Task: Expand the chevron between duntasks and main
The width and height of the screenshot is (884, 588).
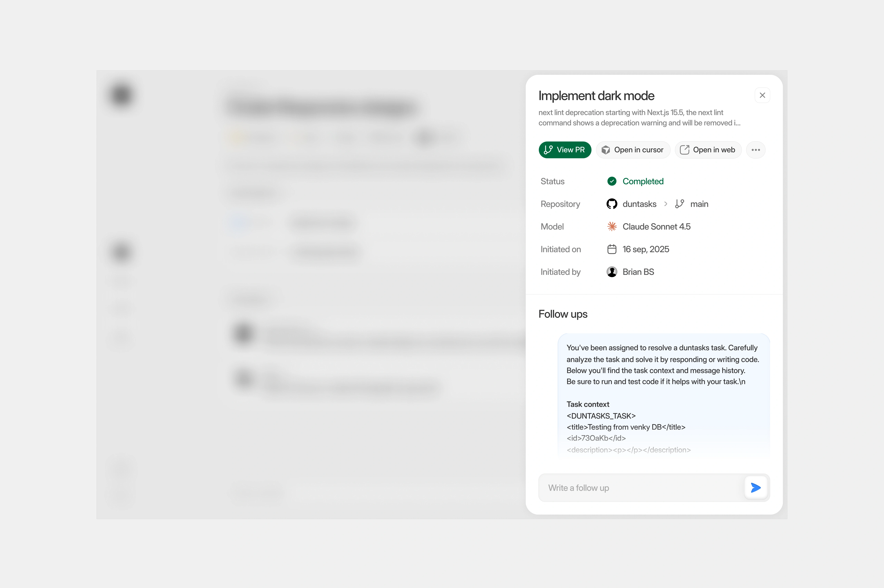Action: [666, 204]
